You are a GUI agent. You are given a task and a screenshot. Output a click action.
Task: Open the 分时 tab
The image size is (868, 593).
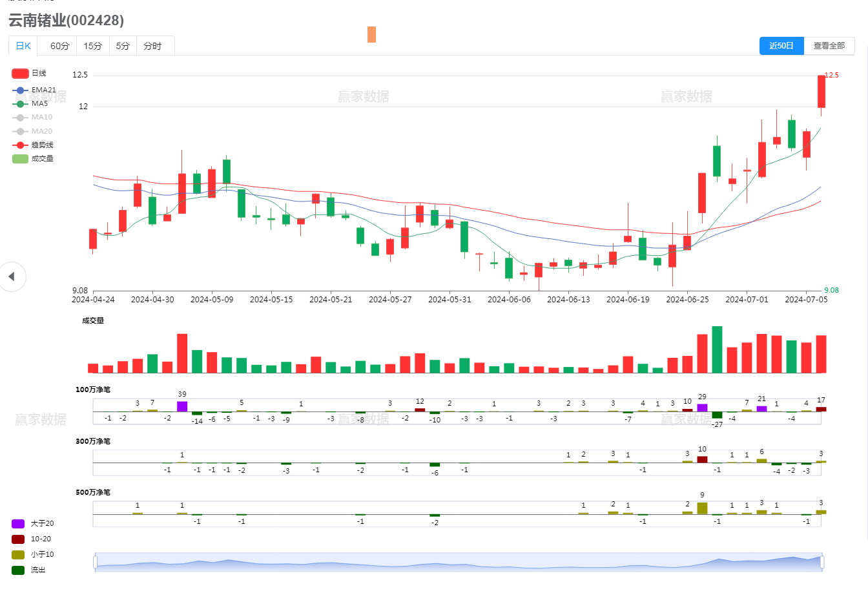153,46
